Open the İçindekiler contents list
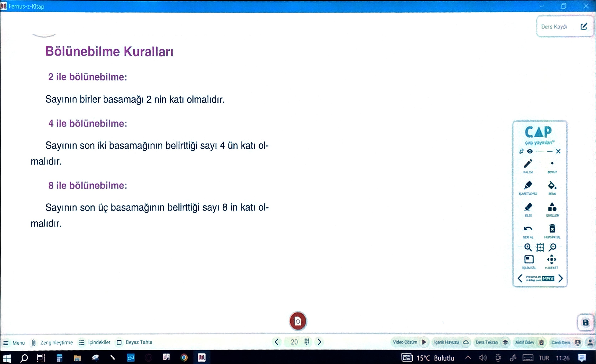The height and width of the screenshot is (364, 596). click(x=95, y=342)
